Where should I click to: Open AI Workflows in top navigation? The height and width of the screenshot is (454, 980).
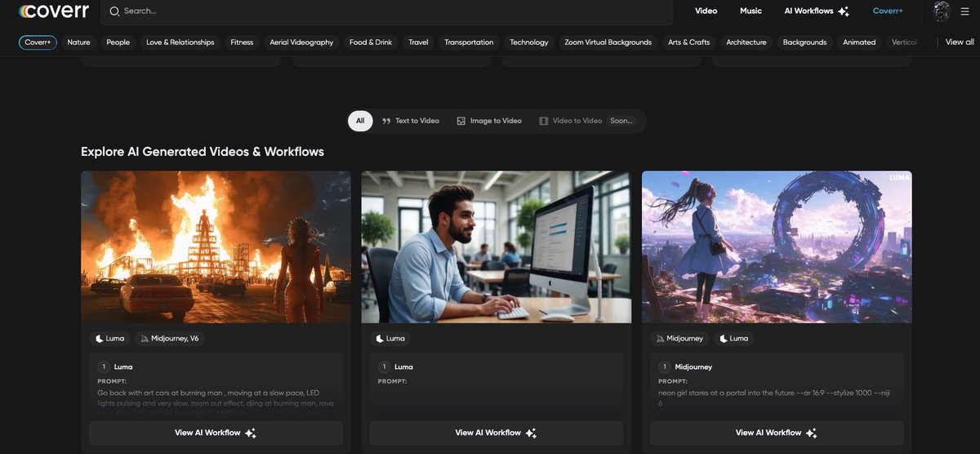point(808,11)
